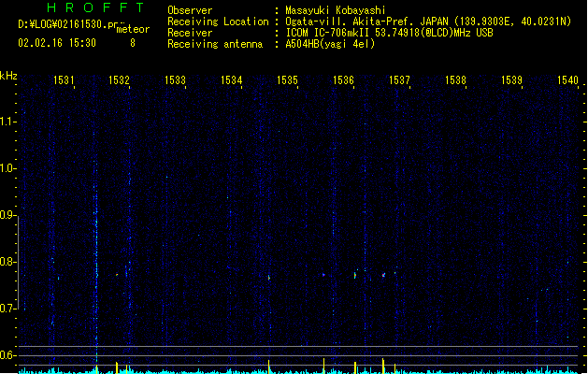Viewport: 588px width, 374px height.
Task: Click the 1532 time axis label
Action: (x=119, y=79)
